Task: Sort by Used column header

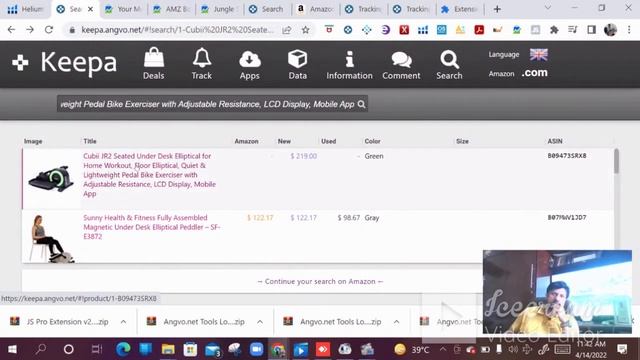Action: pos(328,141)
